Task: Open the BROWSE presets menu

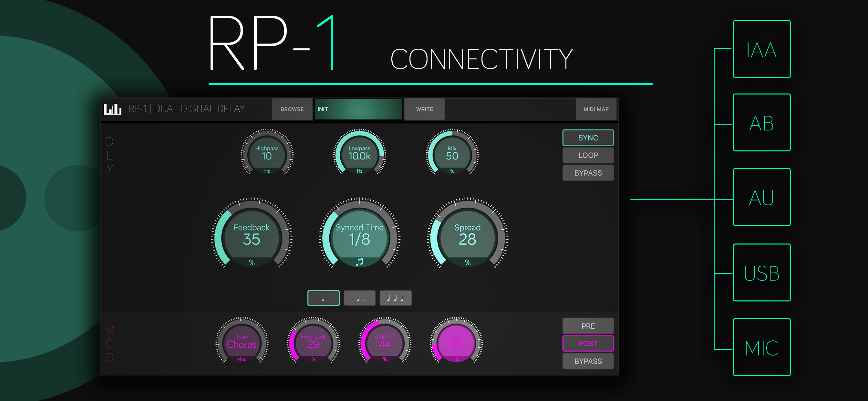Action: tap(292, 109)
